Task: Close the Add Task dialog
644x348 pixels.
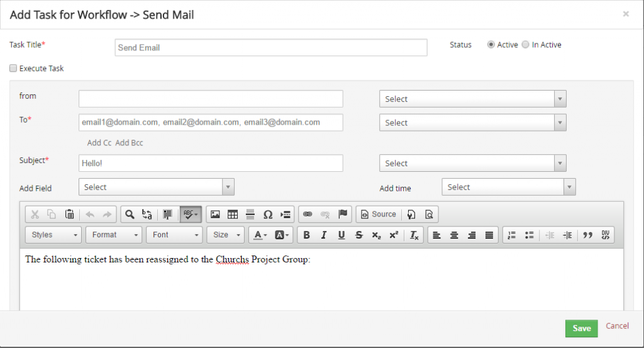Action: tap(626, 14)
